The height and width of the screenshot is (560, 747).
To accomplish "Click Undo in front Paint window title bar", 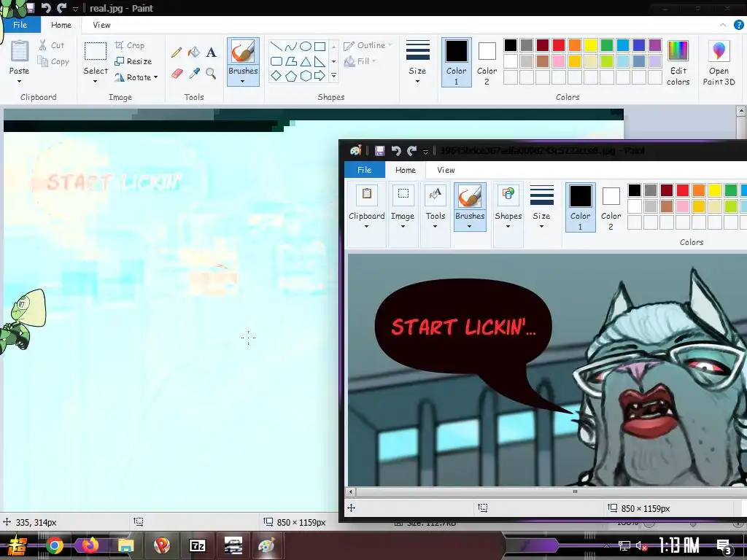I will click(396, 151).
